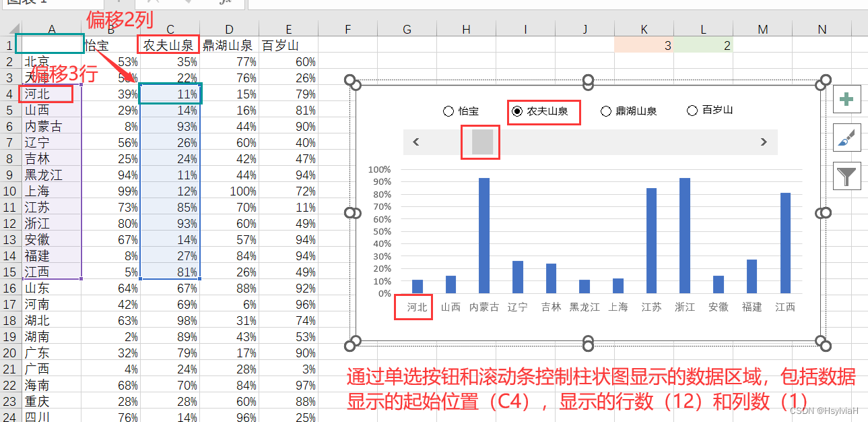The height and width of the screenshot is (422, 868).
Task: Click column K header
Action: [x=644, y=28]
